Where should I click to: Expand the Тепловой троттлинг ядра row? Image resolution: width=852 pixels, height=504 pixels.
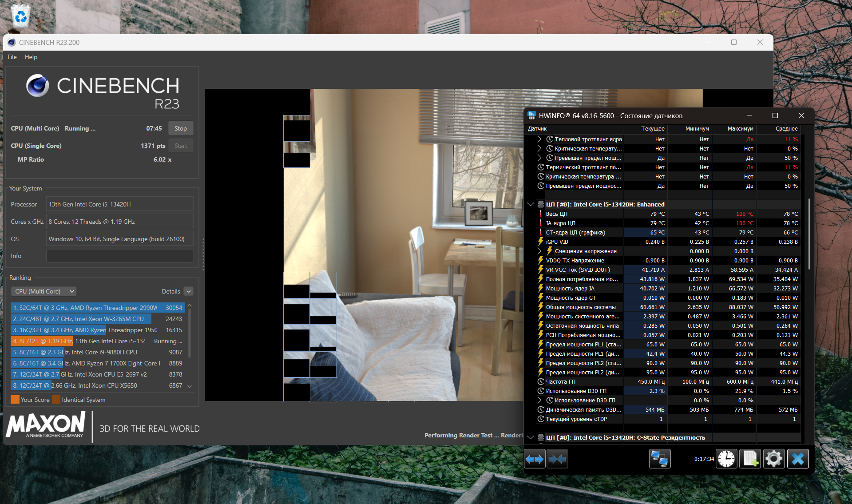coord(539,139)
